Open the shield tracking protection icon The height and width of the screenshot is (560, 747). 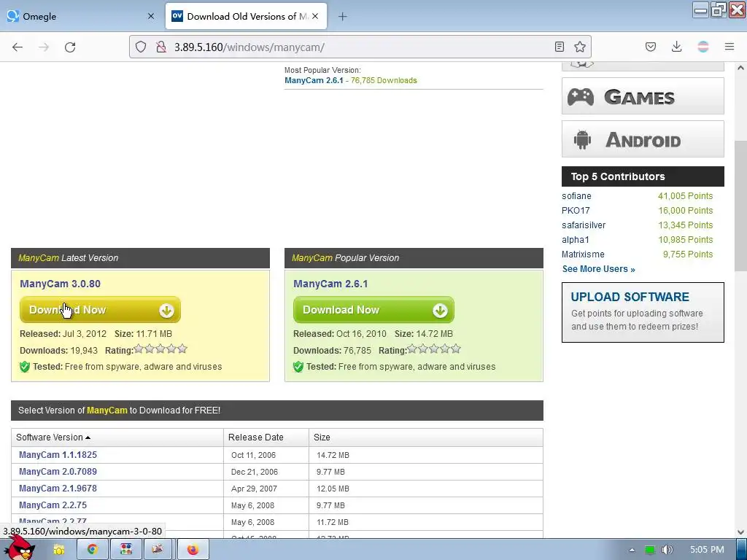point(141,47)
